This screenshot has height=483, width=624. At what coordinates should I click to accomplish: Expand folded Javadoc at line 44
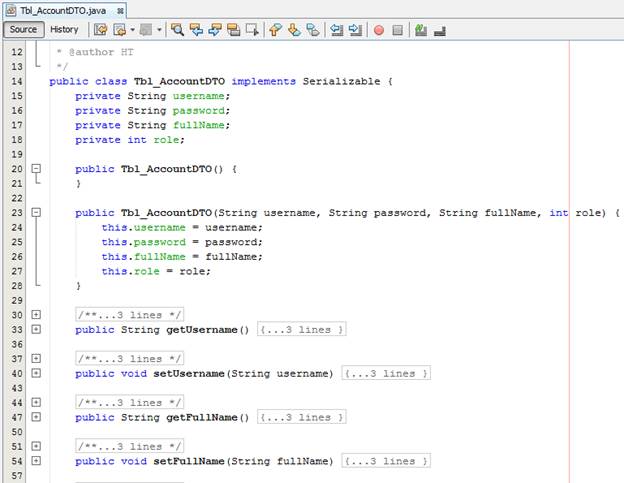pos(36,402)
